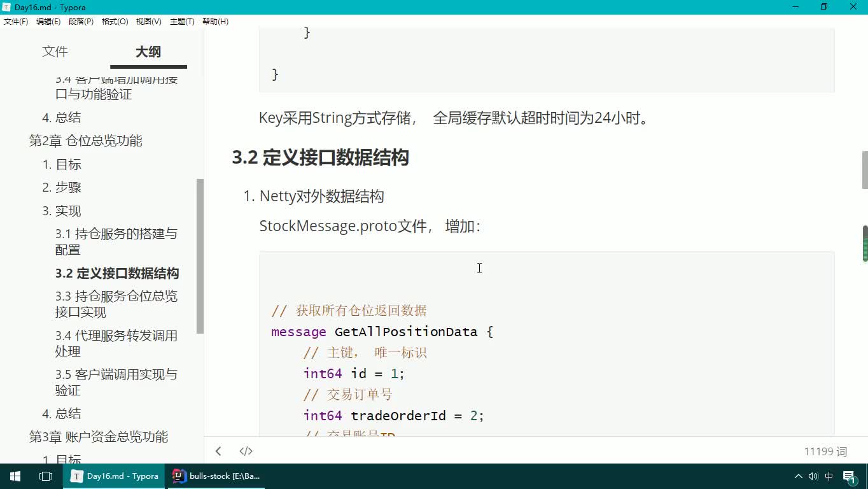
Task: Show hidden system tray icons
Action: pyautogui.click(x=798, y=476)
